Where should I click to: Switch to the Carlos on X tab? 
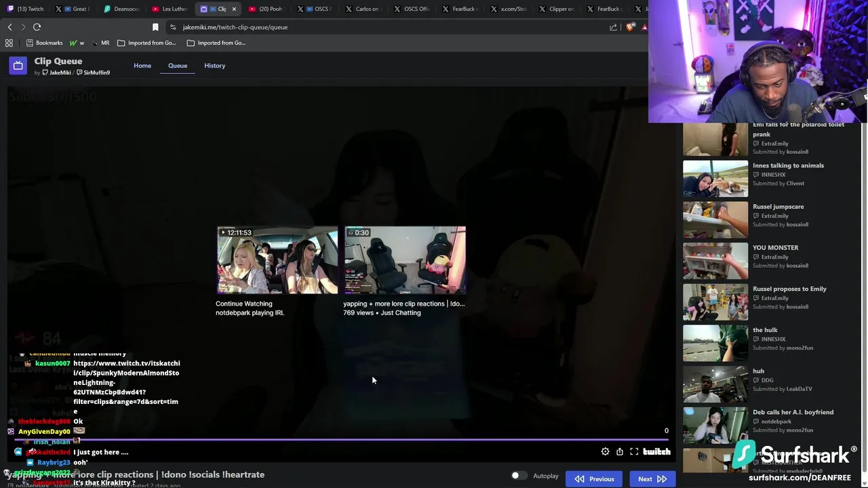(x=362, y=9)
